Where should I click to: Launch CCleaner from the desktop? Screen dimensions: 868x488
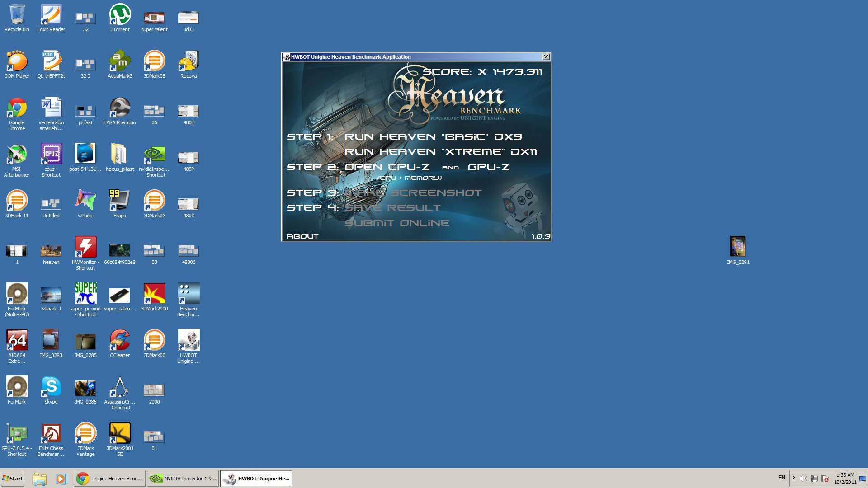[120, 344]
